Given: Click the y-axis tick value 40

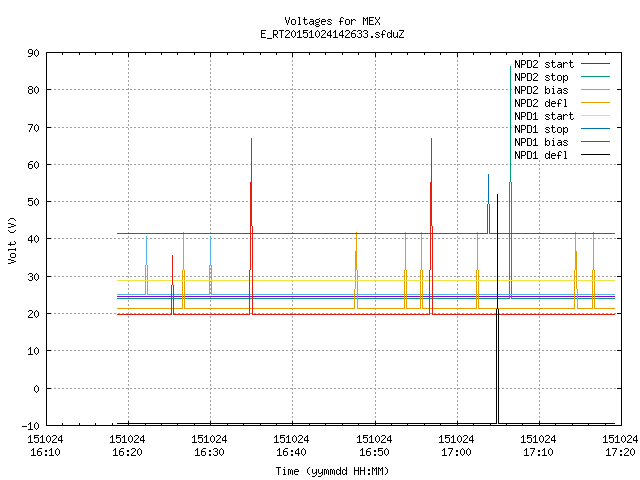Looking at the screenshot, I should (x=34, y=239).
